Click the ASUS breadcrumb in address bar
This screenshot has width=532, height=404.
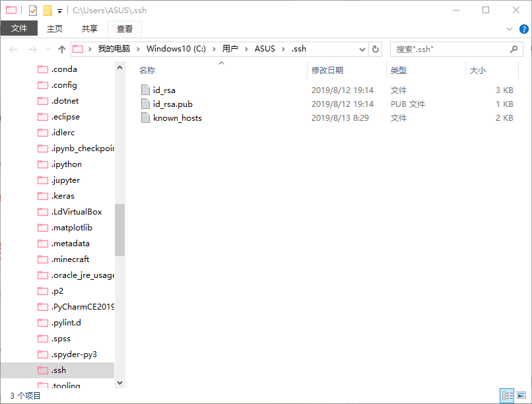[265, 49]
